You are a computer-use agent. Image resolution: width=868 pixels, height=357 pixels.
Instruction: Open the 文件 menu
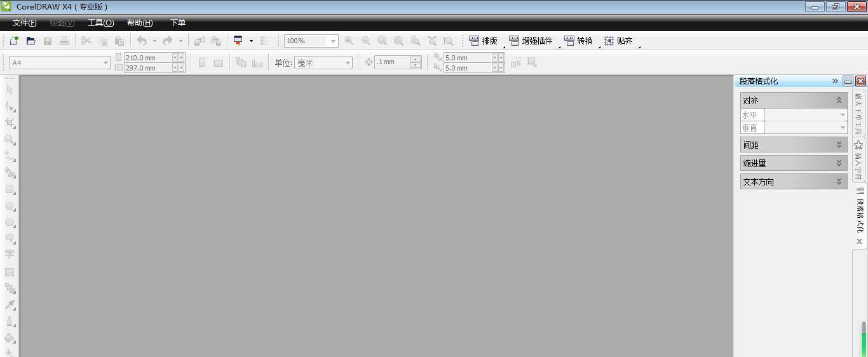tap(24, 23)
